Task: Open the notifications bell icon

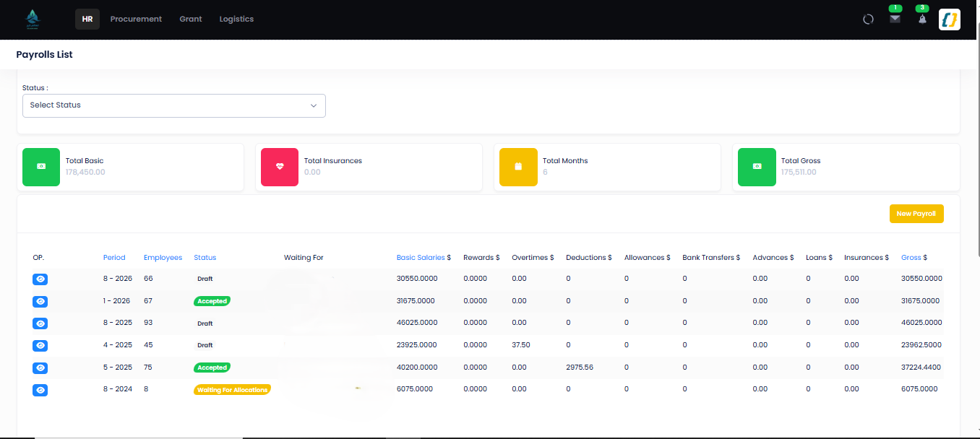Action: (922, 19)
